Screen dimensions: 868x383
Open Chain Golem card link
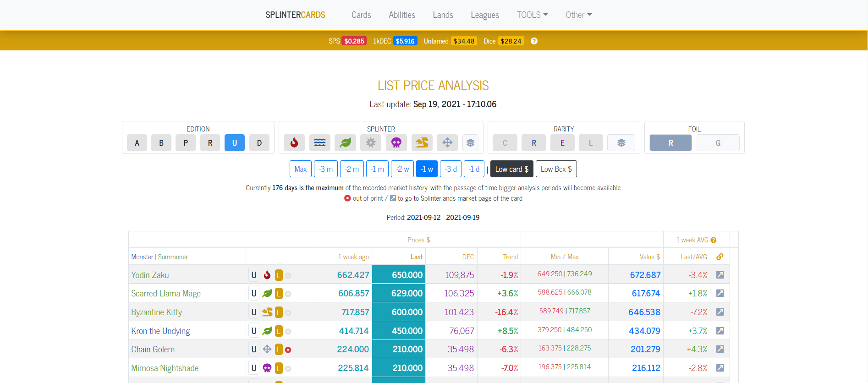(x=153, y=350)
